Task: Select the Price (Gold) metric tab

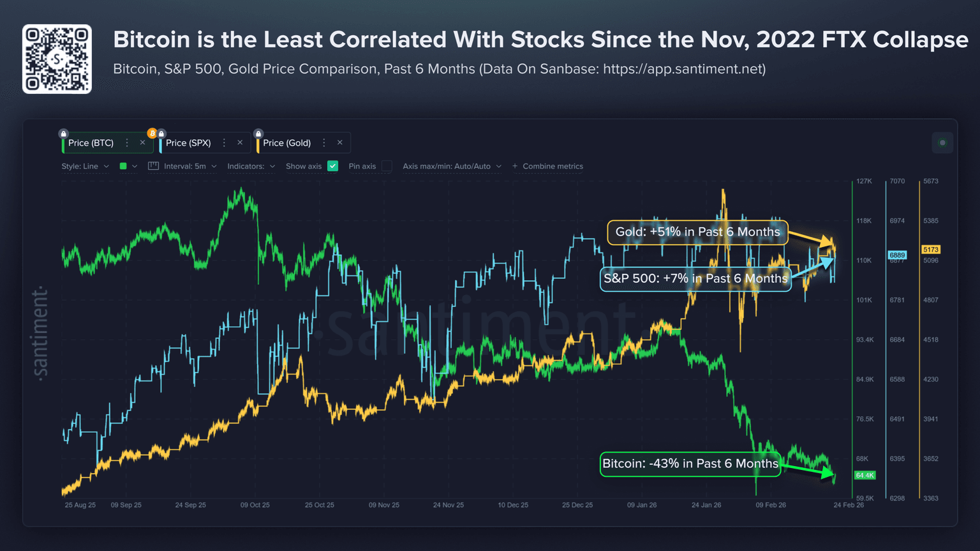Action: 286,143
